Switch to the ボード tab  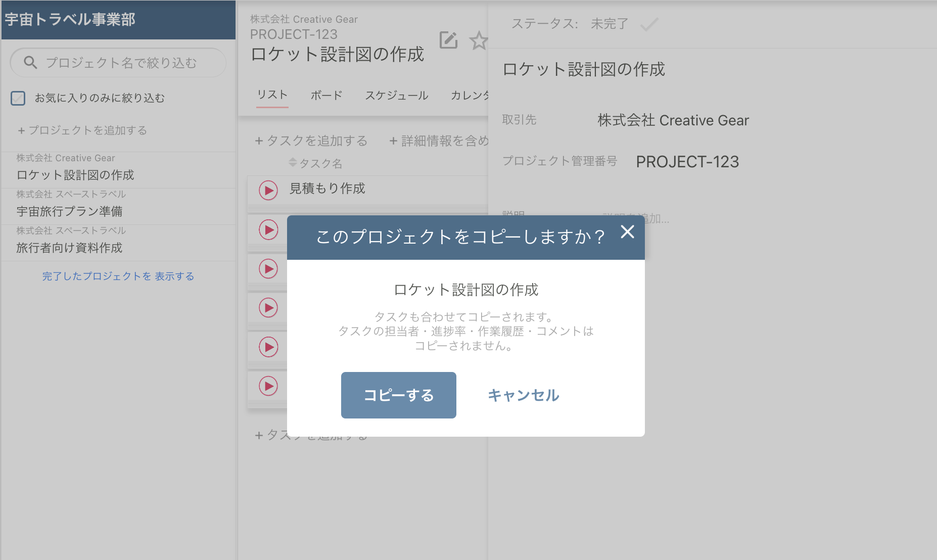(326, 95)
